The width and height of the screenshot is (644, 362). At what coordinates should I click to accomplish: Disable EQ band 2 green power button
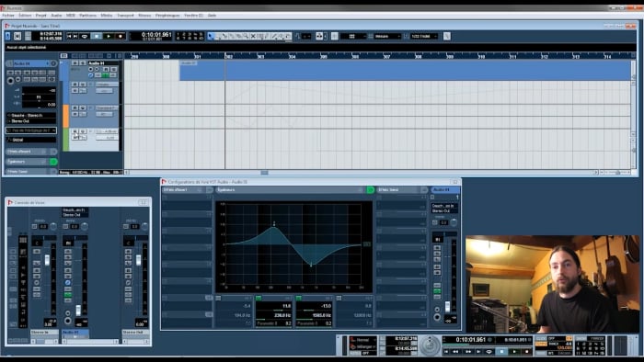(259, 298)
